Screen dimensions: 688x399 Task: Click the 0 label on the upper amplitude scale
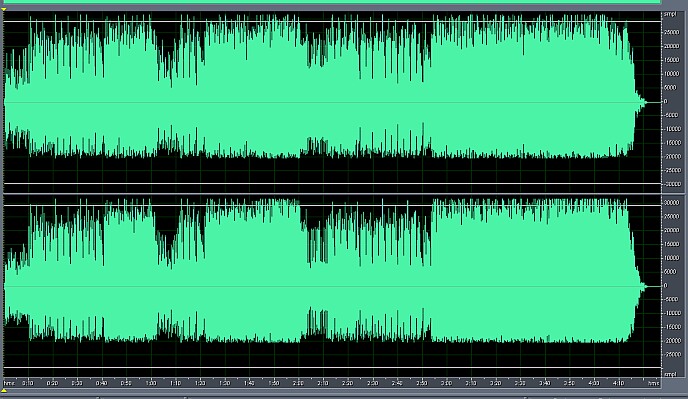666,101
